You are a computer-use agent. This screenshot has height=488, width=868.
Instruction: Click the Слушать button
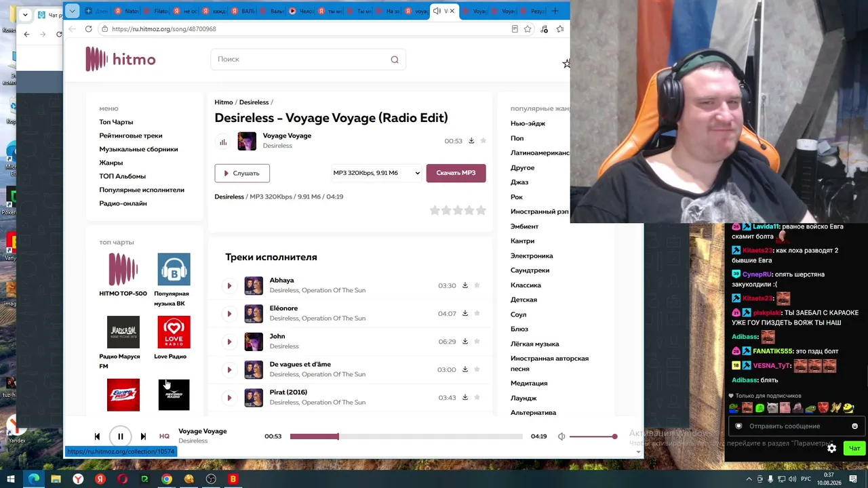[x=242, y=173]
